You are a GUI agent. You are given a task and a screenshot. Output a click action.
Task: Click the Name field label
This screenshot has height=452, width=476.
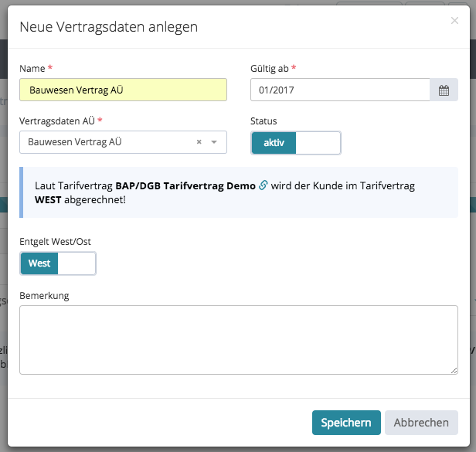(32, 69)
